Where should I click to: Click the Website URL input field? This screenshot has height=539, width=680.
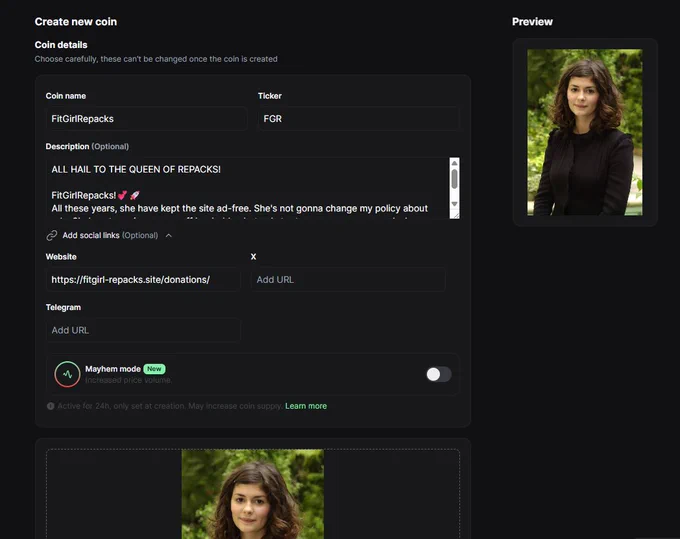coord(143,280)
